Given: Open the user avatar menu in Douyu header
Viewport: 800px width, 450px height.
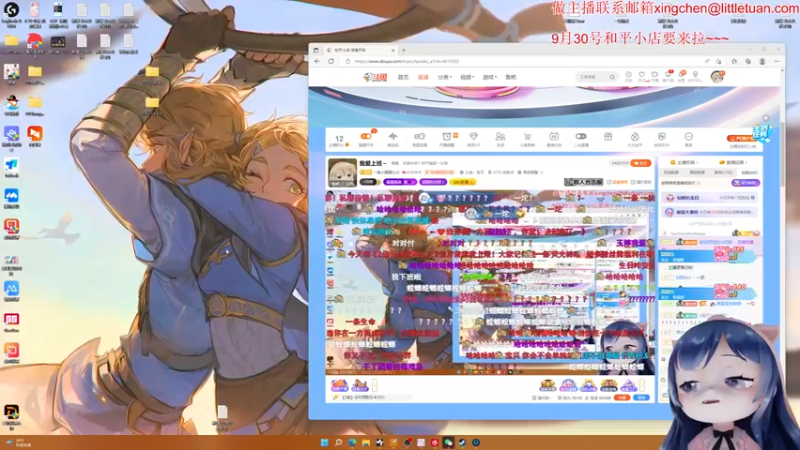Looking at the screenshot, I should 717,77.
